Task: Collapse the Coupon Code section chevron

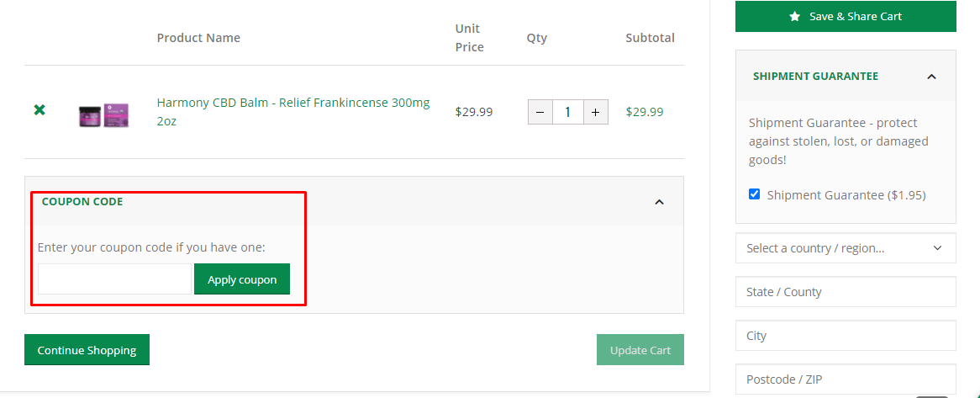Action: pos(659,202)
